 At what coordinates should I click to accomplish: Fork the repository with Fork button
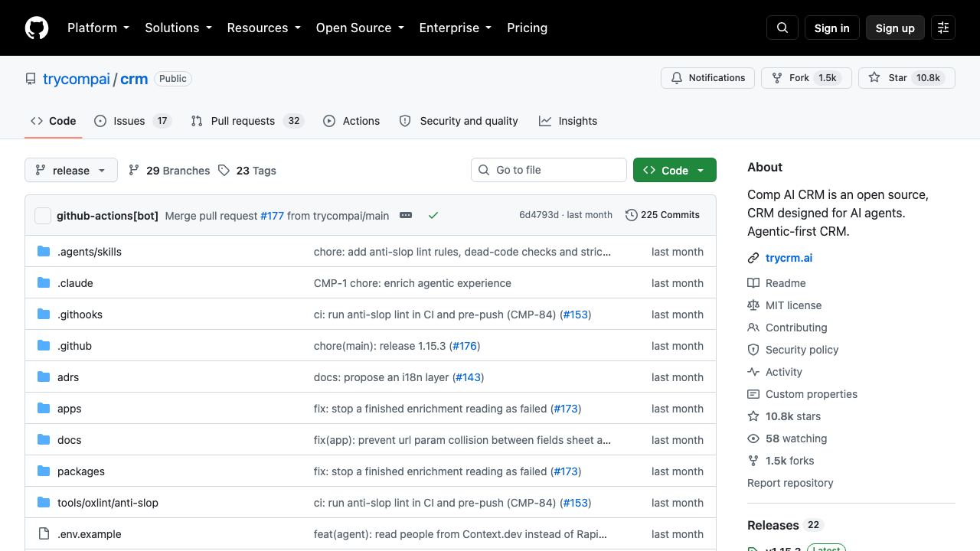point(806,78)
